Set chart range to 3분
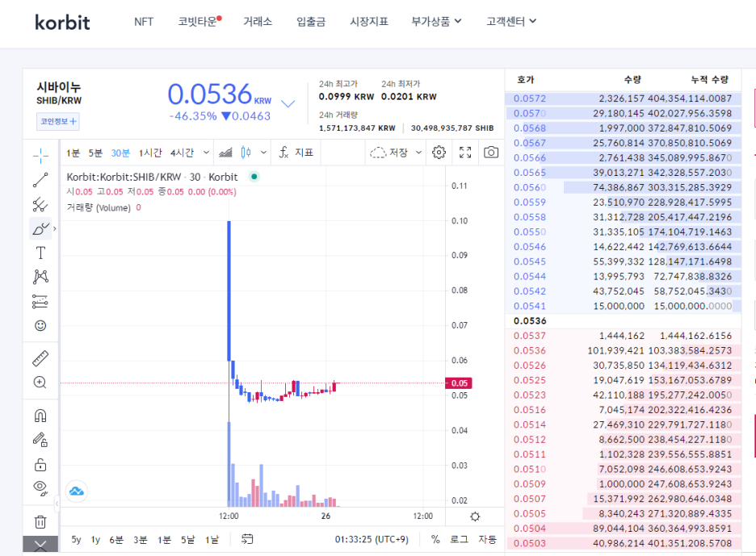Viewport: 756px width, 556px height. [x=141, y=540]
